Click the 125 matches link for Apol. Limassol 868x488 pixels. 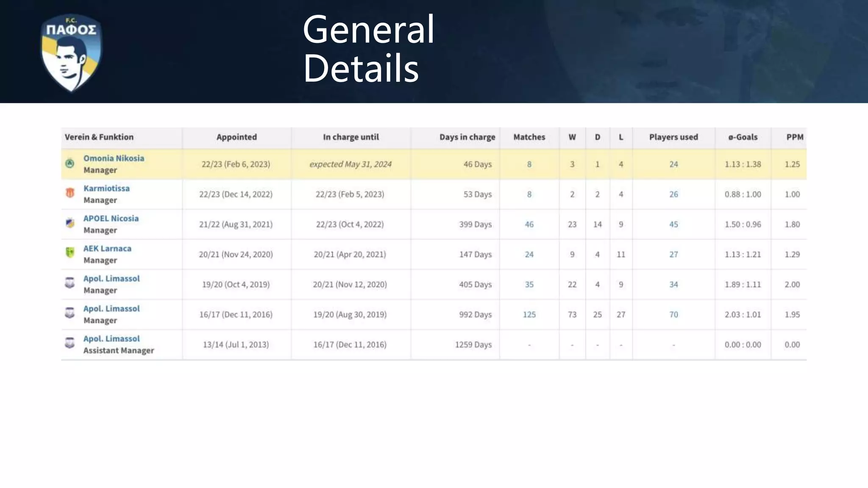coord(529,314)
